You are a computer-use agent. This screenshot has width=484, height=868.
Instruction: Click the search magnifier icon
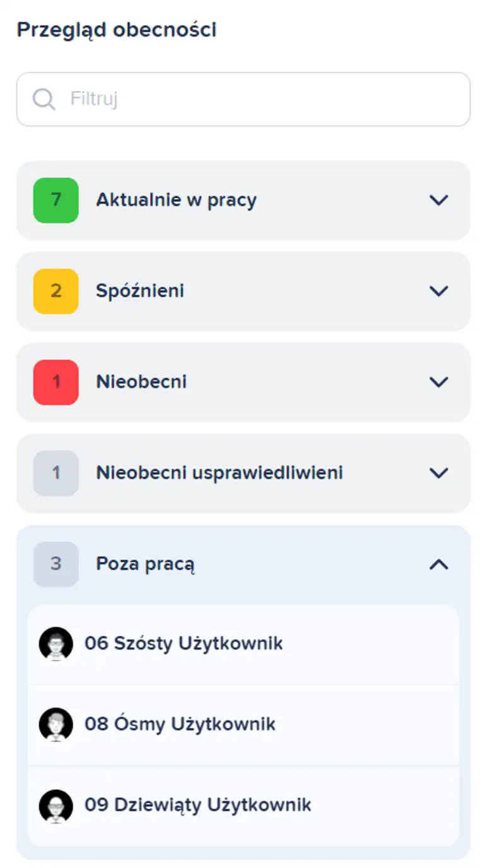(44, 99)
